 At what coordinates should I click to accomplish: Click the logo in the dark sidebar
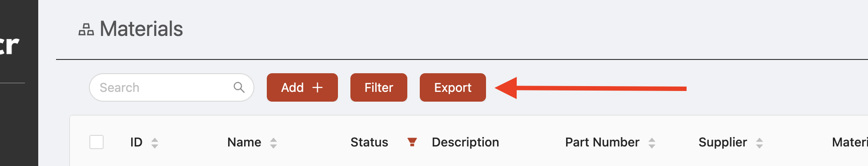coord(10,45)
